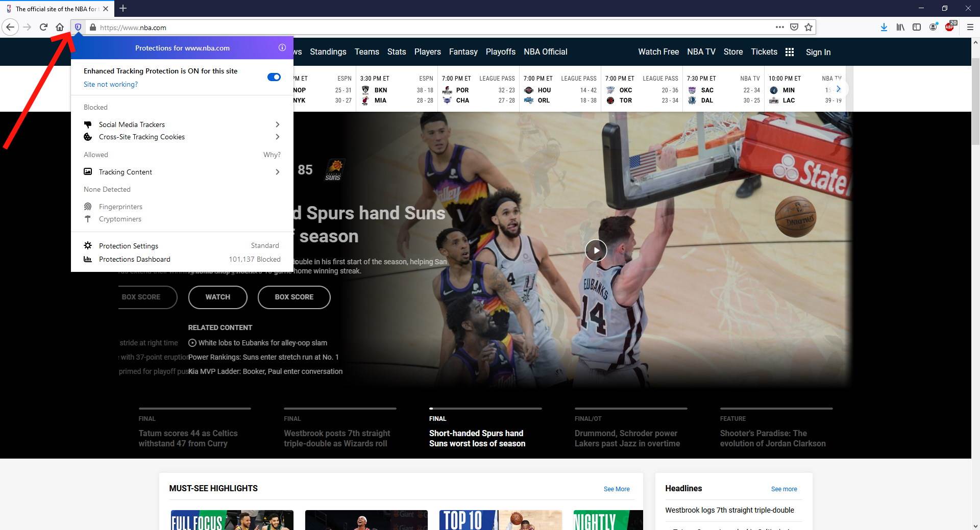Open the Standings navigation item

(x=328, y=52)
